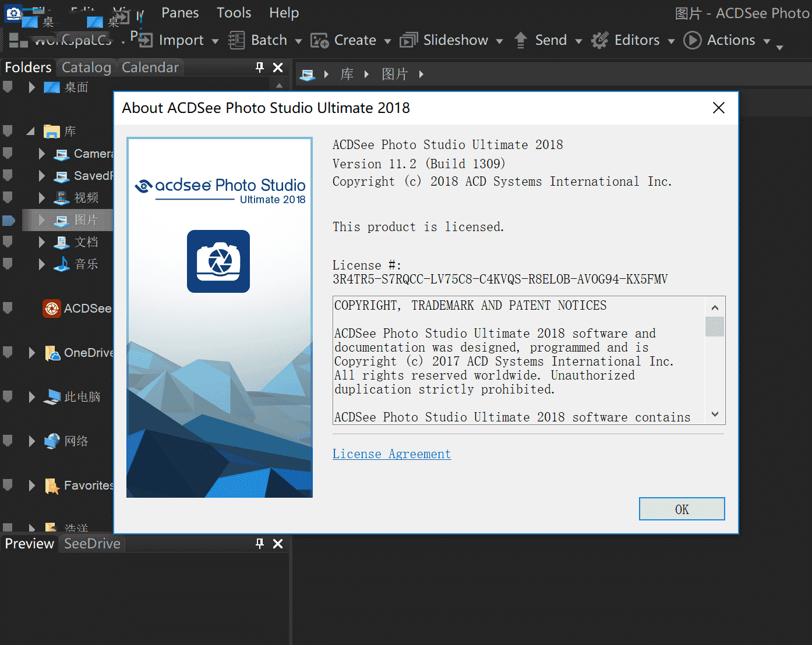Switch to the Preview tab
Image resolution: width=812 pixels, height=645 pixels.
coord(29,544)
